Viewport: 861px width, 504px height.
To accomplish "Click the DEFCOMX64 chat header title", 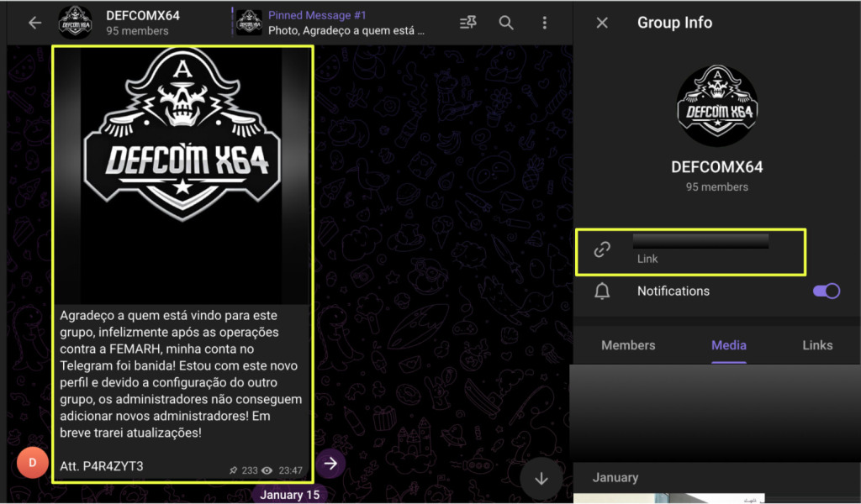I will pyautogui.click(x=143, y=16).
